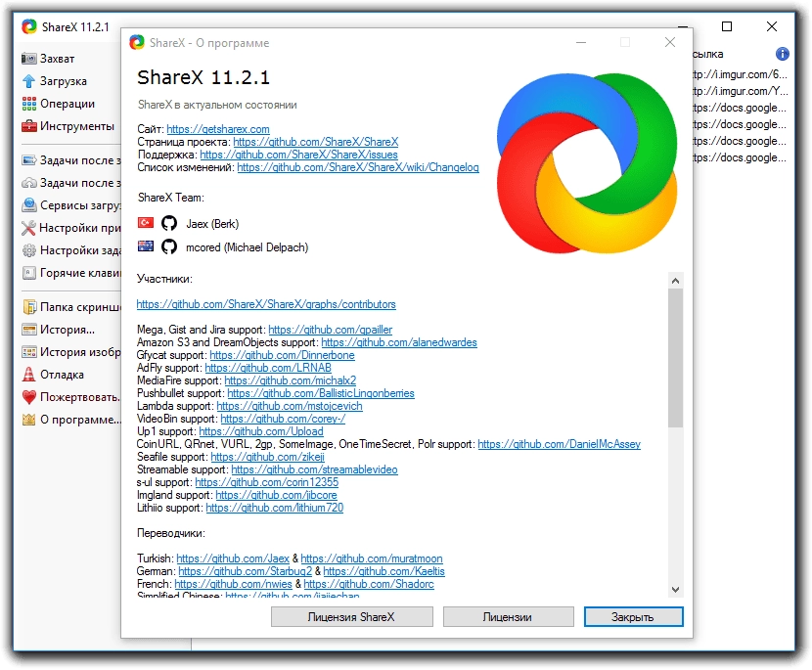Open the github.com/muratmoon link
Viewport: 812px width, 670px height.
372,558
